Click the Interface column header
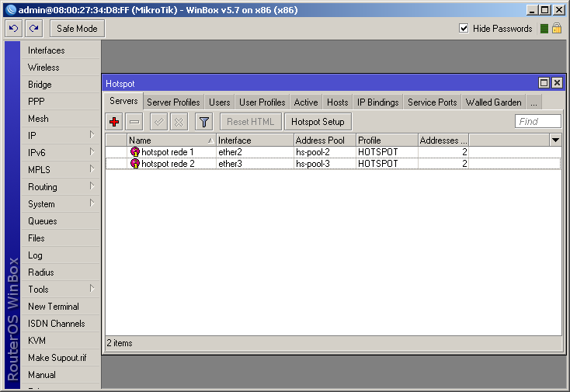 pyautogui.click(x=255, y=140)
